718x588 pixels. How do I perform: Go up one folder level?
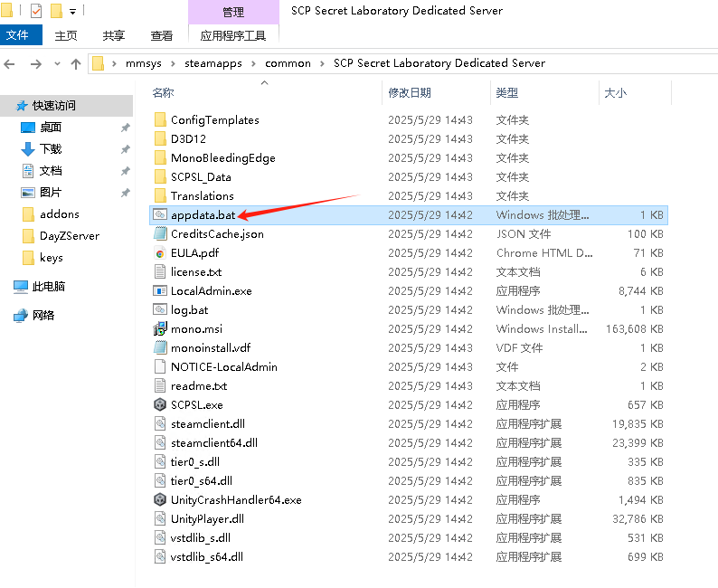tap(76, 63)
